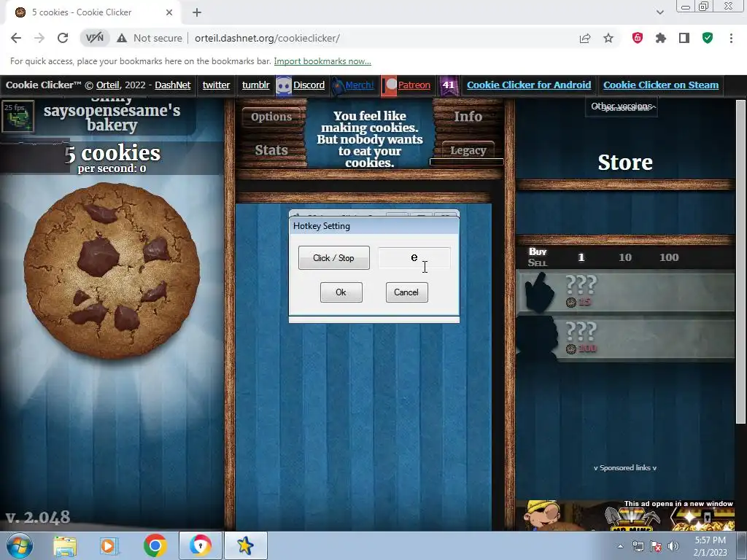The image size is (747, 560).
Task: Open Chrome three-dot menu
Action: pos(731,38)
